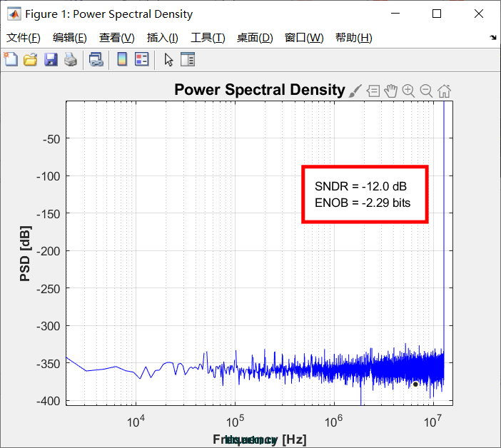Click the Link Plot toolbar icon
Image resolution: width=501 pixels, height=448 pixels.
(x=96, y=60)
